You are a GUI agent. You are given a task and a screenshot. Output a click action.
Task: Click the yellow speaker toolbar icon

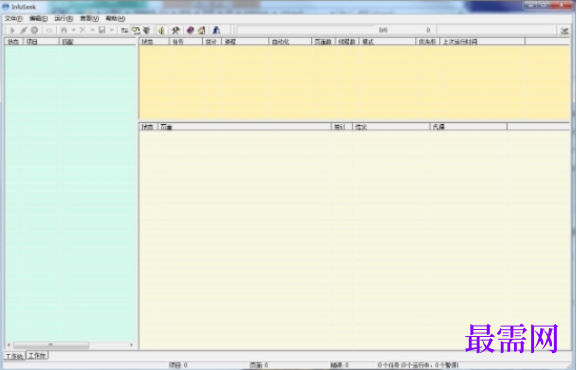point(161,30)
